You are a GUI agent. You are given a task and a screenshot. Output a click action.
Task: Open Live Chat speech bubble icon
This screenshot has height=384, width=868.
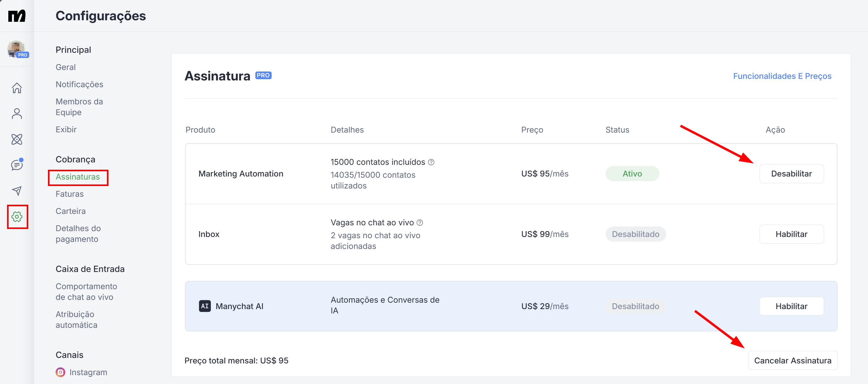(17, 165)
